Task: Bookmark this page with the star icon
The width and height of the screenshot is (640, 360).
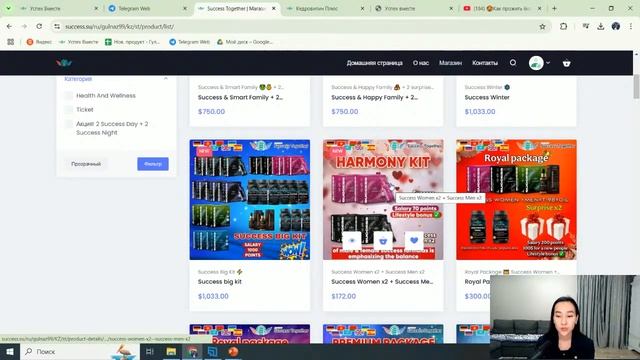Action: click(x=542, y=27)
